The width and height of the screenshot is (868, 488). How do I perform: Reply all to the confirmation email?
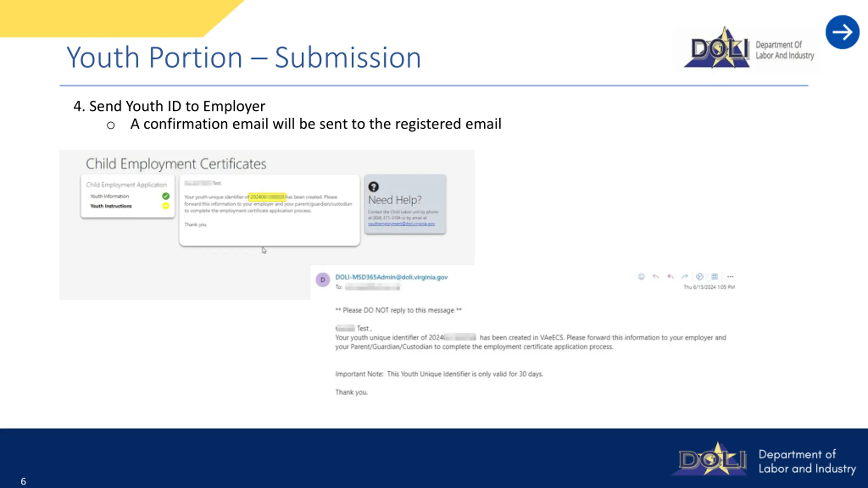pos(670,277)
